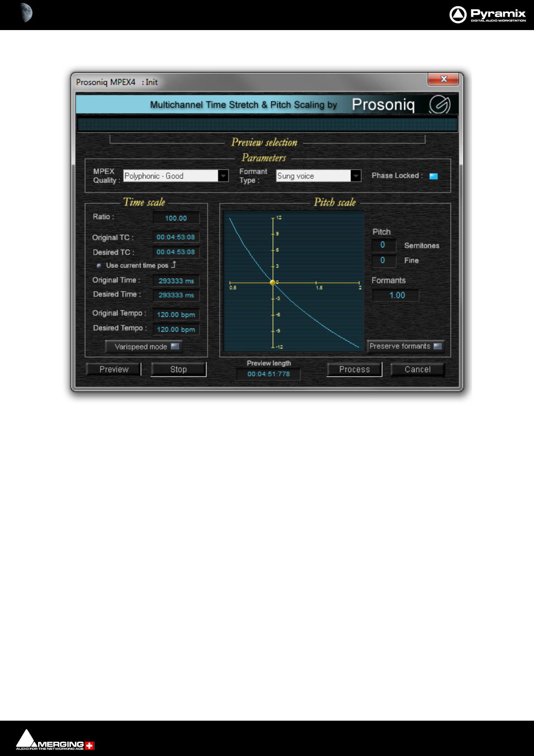Click the Pitch Fine value field
This screenshot has width=534, height=756.
383,260
